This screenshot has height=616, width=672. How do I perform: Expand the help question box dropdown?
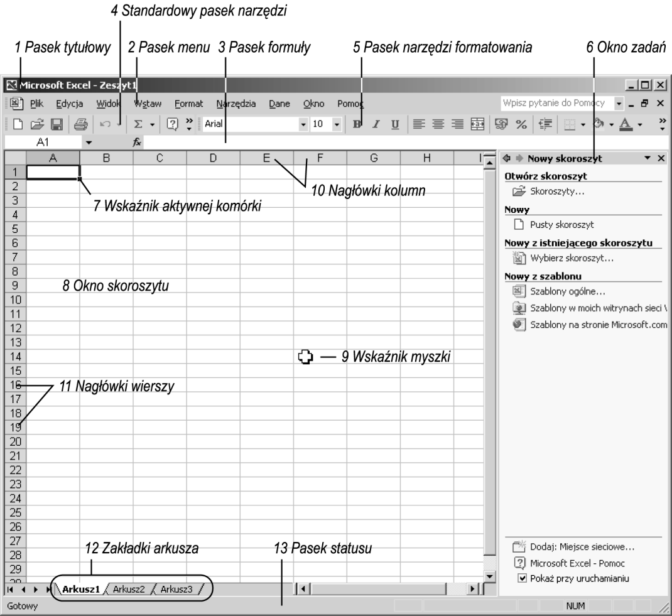pos(619,103)
